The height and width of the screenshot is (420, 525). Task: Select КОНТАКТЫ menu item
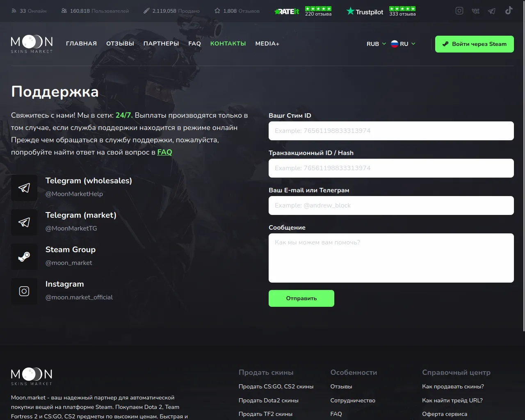point(228,43)
